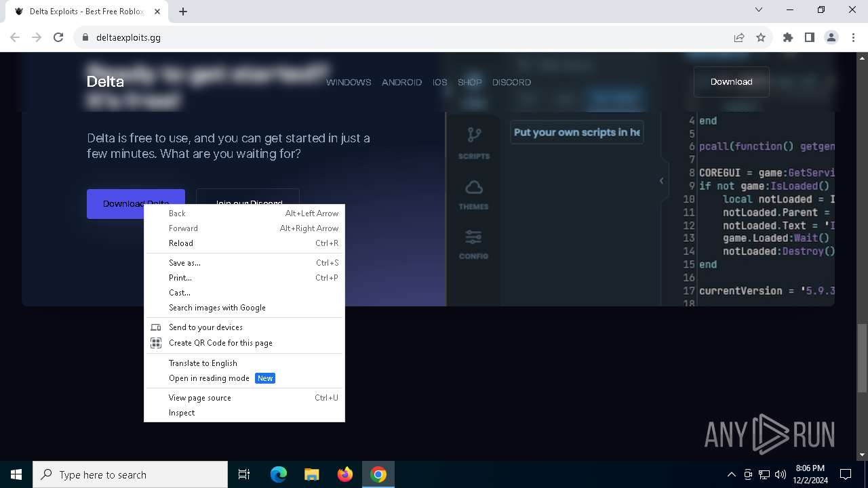Select Translate to English

point(244,363)
